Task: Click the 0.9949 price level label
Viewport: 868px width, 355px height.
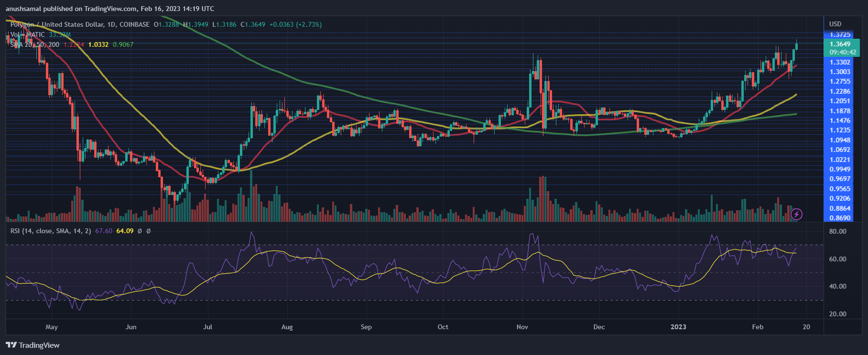Action: pos(840,169)
